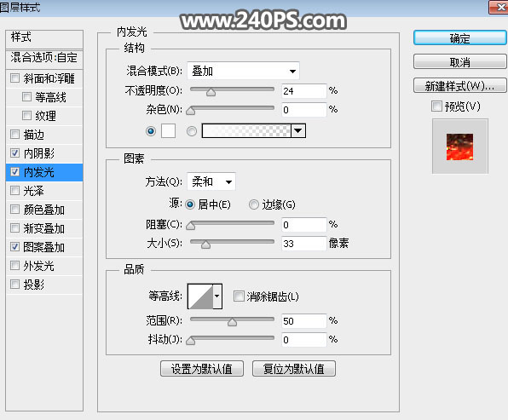The height and width of the screenshot is (420, 508).
Task: Enable 纹理 sub-option checkbox
Action: (x=26, y=115)
